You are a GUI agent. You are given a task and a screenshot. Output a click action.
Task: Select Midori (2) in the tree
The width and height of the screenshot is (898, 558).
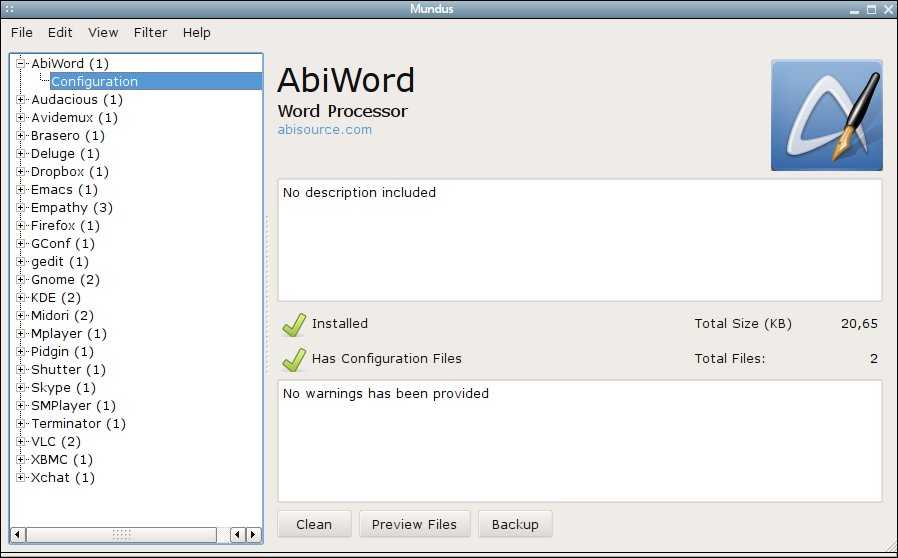pos(62,316)
